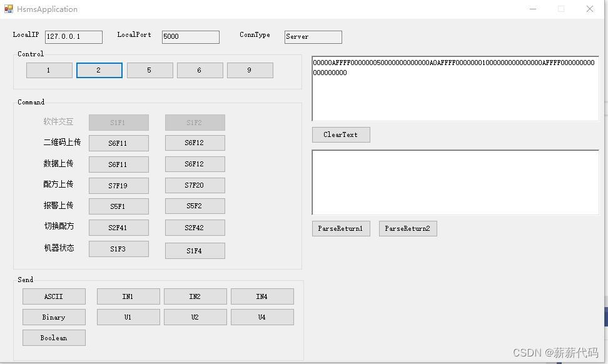Viewport: 608px width, 364px height.
Task: Click the ParseReturn1 button
Action: [x=342, y=229]
